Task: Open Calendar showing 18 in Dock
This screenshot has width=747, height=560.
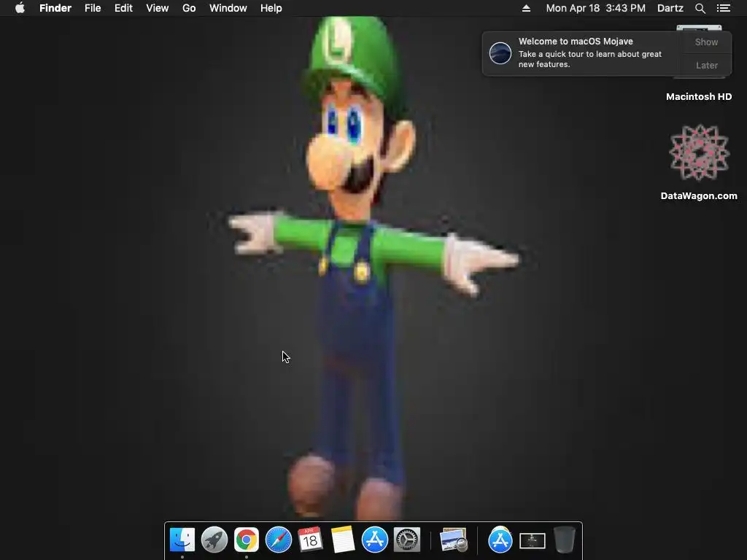Action: (x=310, y=540)
